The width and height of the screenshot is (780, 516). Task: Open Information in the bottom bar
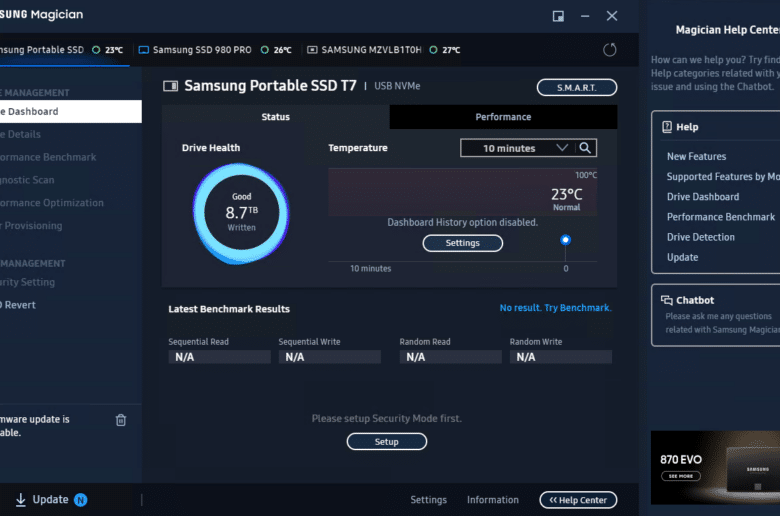[492, 500]
